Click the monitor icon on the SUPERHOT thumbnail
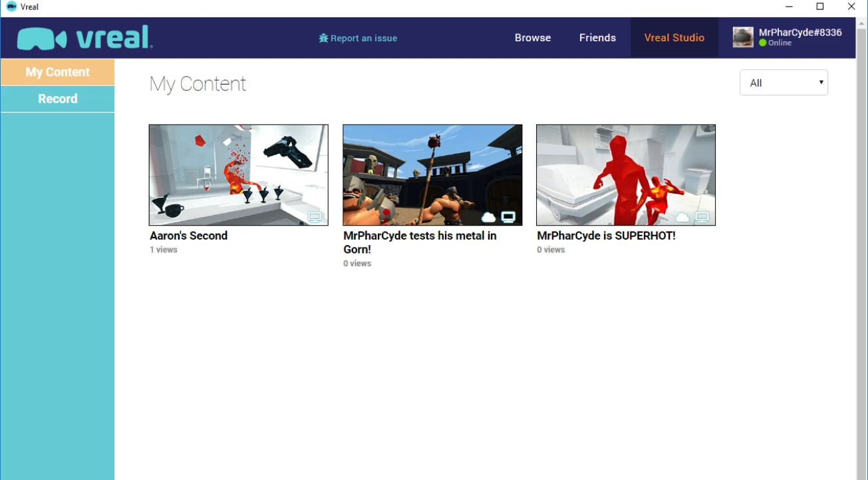The height and width of the screenshot is (480, 868). click(x=702, y=217)
